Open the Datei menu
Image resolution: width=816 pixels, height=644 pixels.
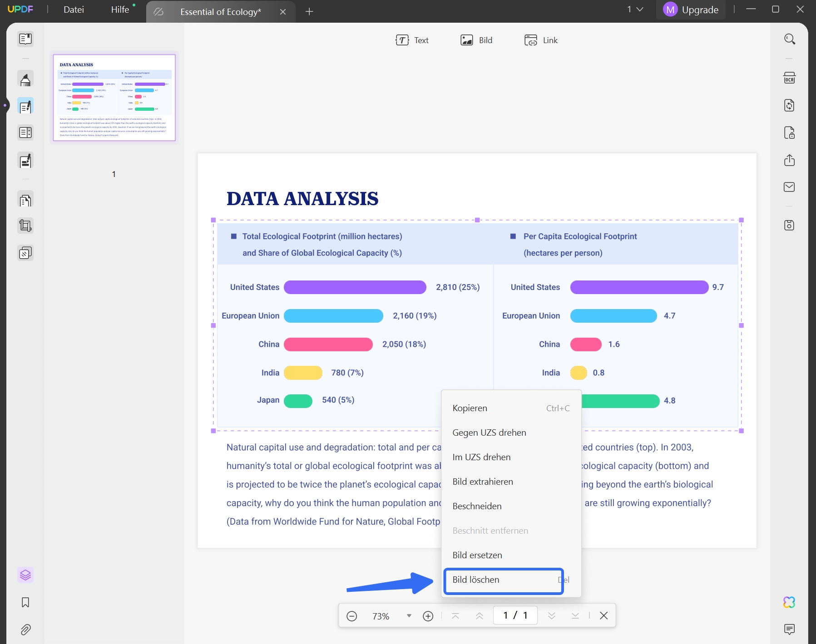click(x=74, y=10)
